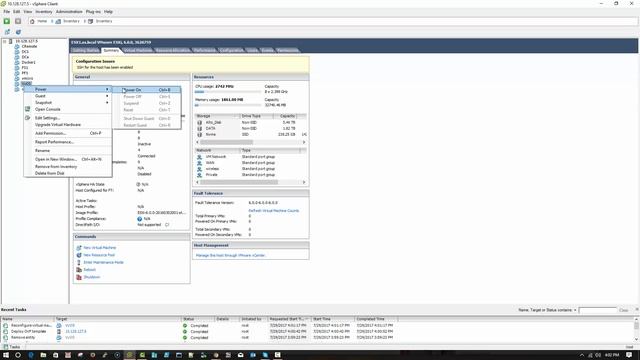Screen dimensions: 640x360
Task: Switch to the Performance tab
Action: pyautogui.click(x=204, y=50)
